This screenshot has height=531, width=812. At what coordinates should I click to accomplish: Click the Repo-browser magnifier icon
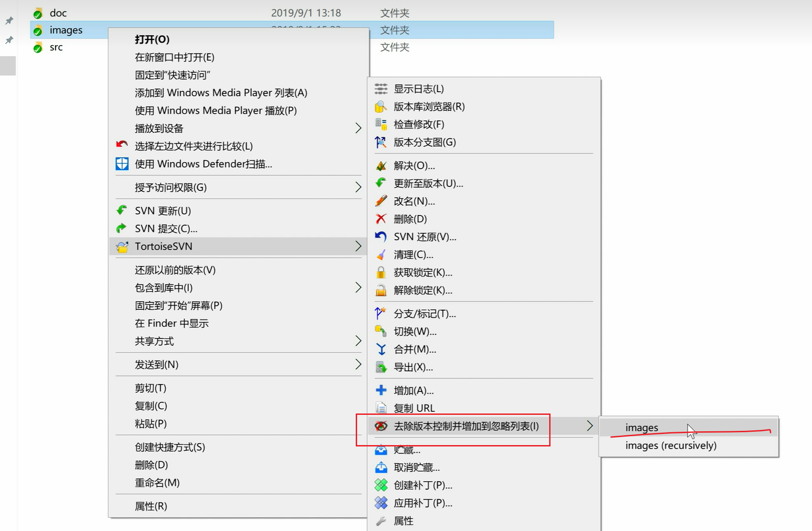click(381, 107)
